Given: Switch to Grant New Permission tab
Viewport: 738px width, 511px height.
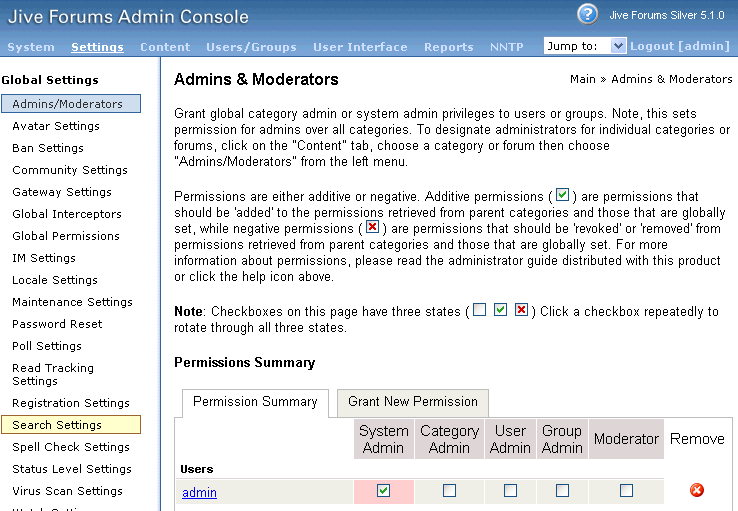Looking at the screenshot, I should pos(413,402).
